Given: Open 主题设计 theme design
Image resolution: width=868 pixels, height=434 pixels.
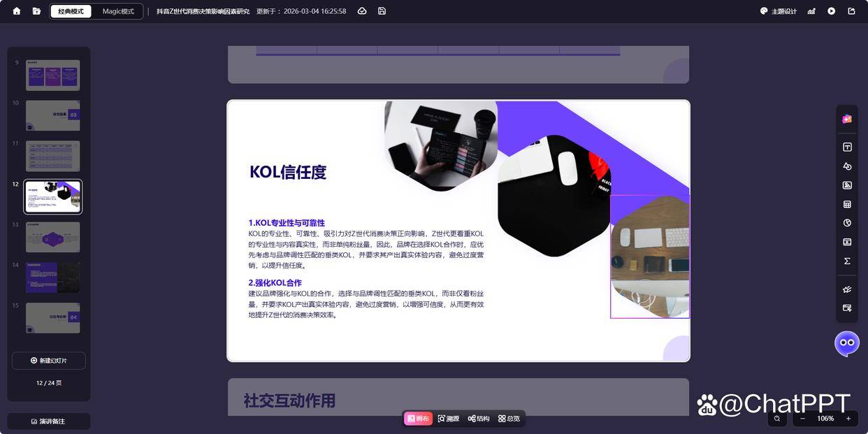Looking at the screenshot, I should pyautogui.click(x=779, y=11).
